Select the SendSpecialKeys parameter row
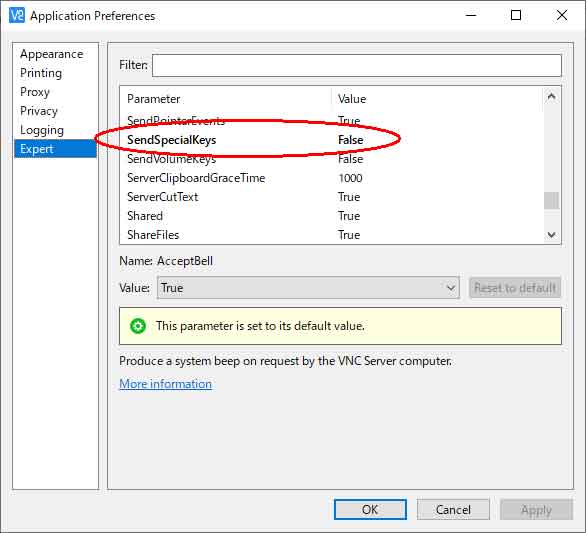586x533 pixels. 332,140
